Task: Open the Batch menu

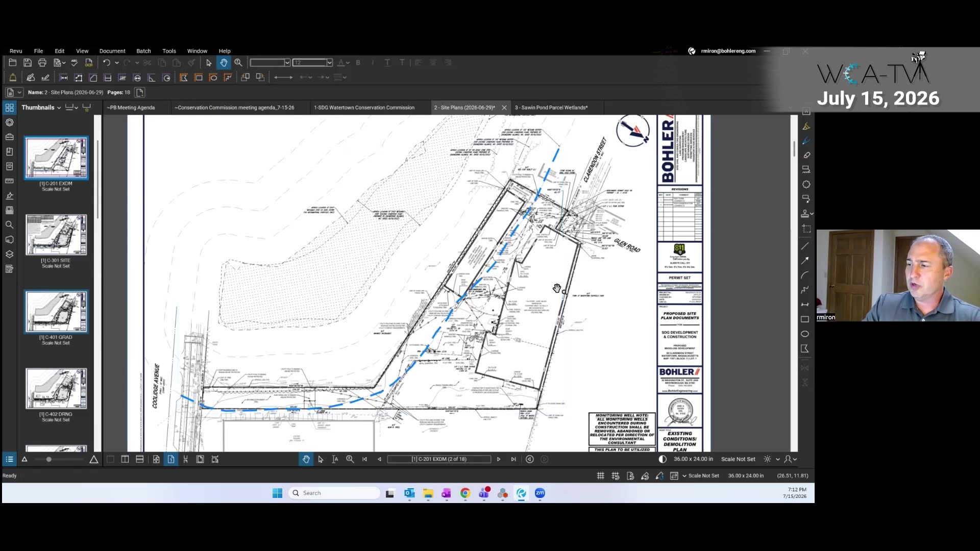Action: click(x=143, y=51)
